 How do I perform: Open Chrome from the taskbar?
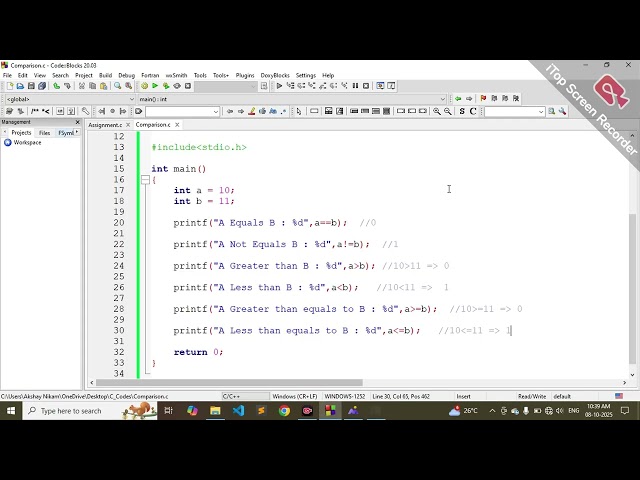pos(284,411)
